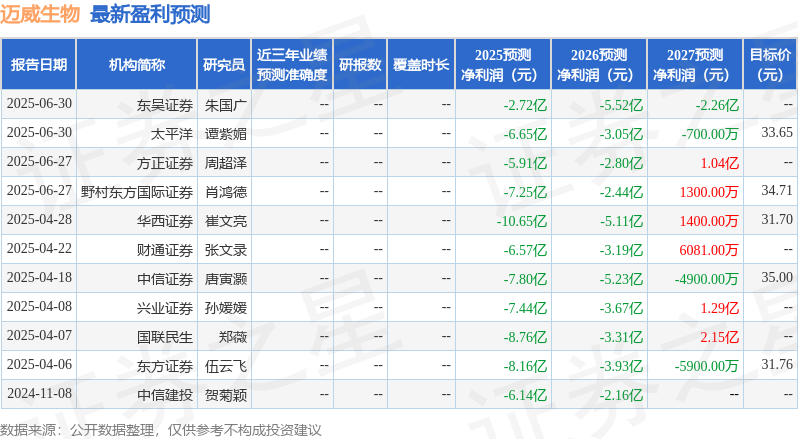Click the red 1.04亿 forecast value

(x=720, y=163)
